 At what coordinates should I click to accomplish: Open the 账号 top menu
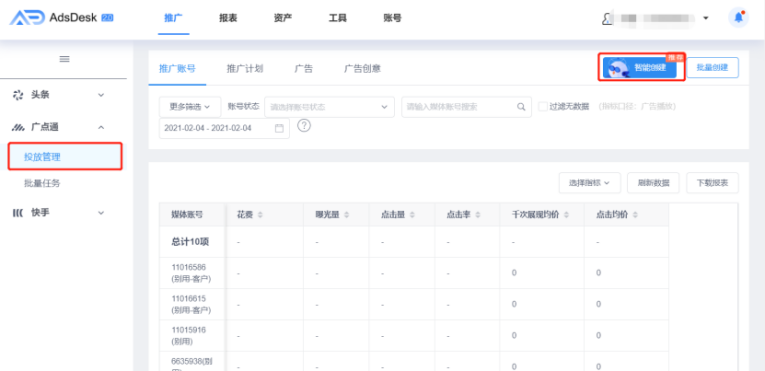point(393,19)
